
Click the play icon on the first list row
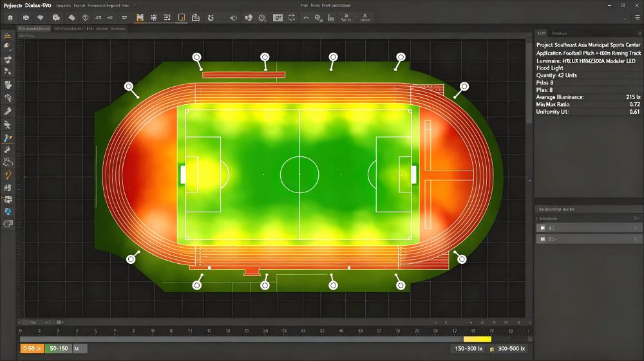coord(542,228)
